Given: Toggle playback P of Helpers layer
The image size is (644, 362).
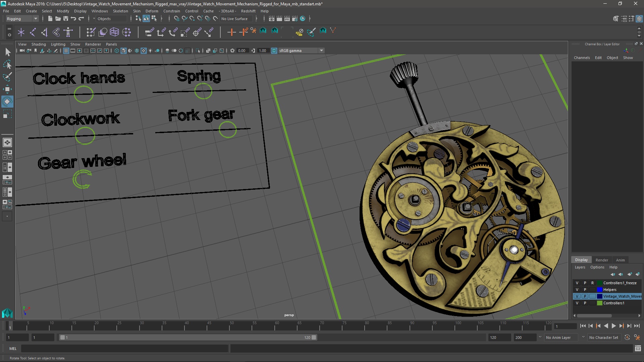Looking at the screenshot, I should pyautogui.click(x=585, y=290).
